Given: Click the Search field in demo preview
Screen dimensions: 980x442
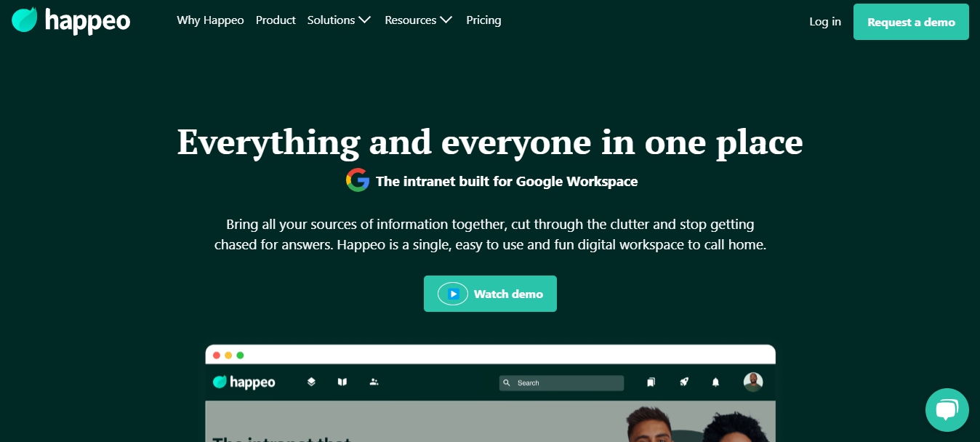Looking at the screenshot, I should pos(561,382).
